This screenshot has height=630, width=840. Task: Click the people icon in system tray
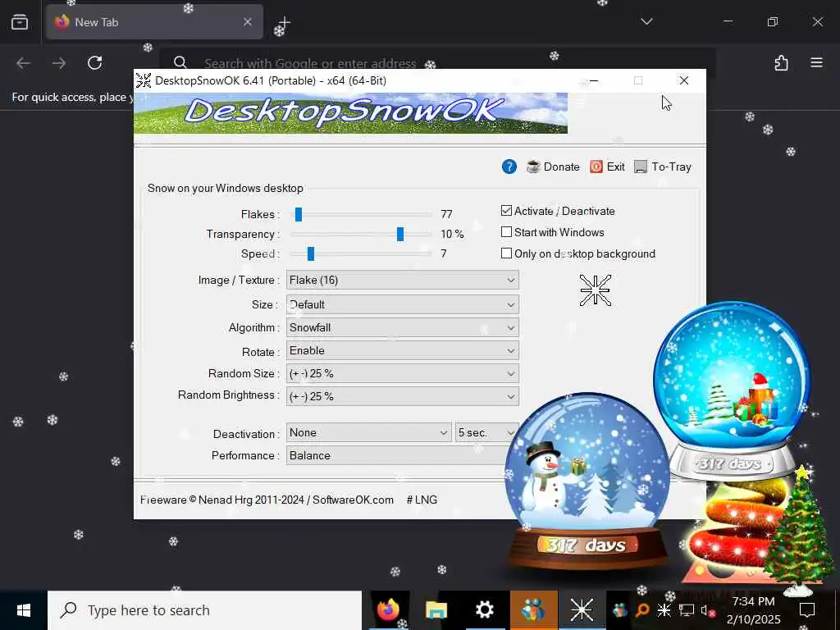coord(620,610)
